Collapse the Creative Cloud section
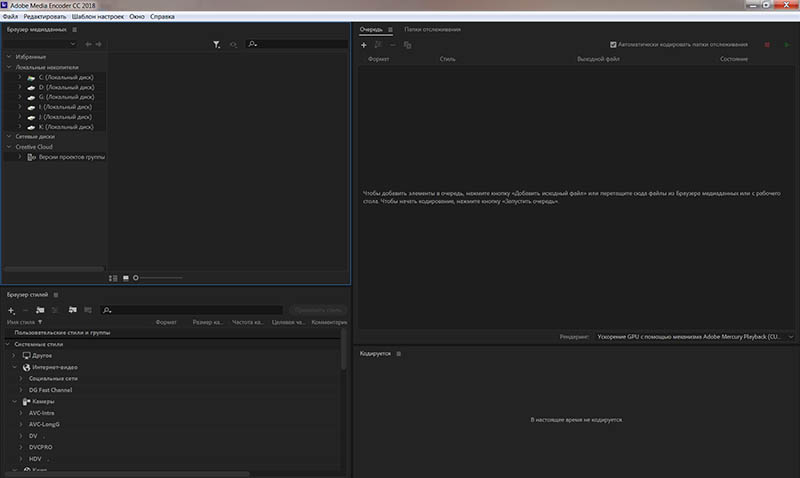 point(9,147)
